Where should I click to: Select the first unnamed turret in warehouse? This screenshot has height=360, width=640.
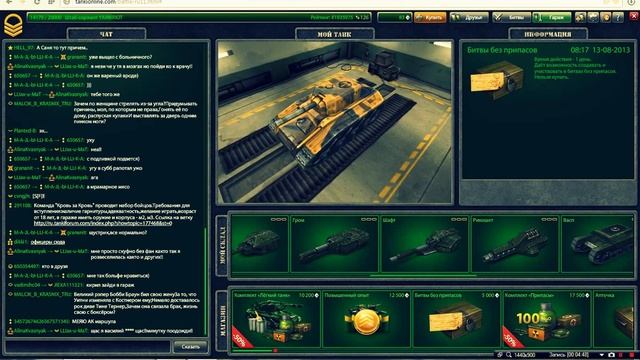260,244
